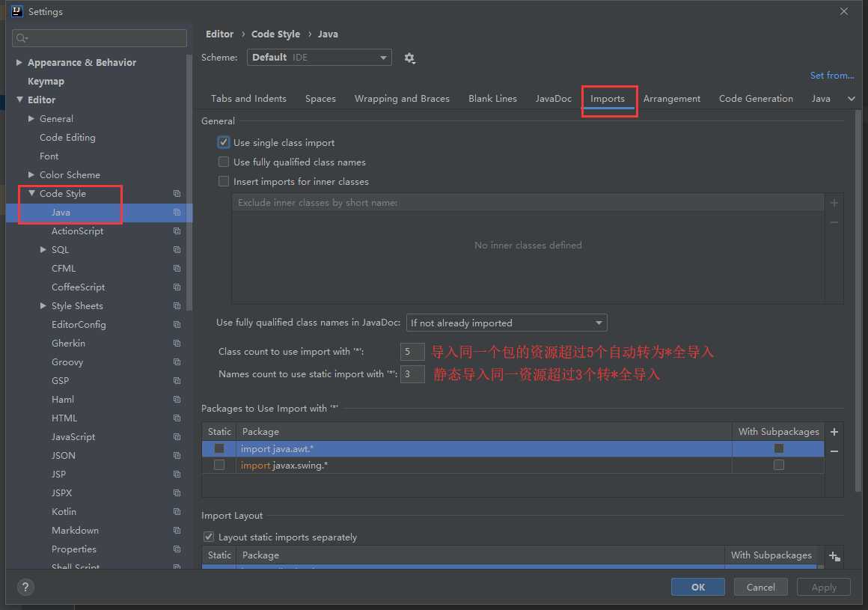The width and height of the screenshot is (868, 610).
Task: Click the icon beside CoffeeScript row
Action: pos(177,287)
